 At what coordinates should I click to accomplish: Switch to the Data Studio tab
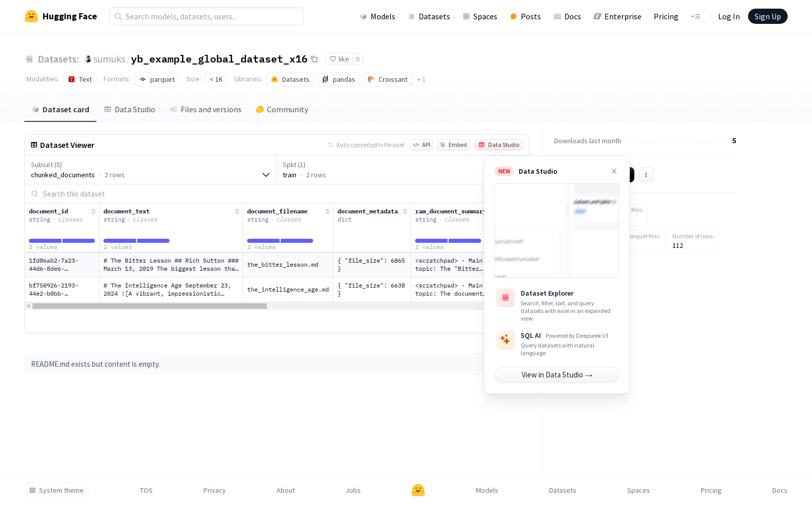click(x=129, y=110)
